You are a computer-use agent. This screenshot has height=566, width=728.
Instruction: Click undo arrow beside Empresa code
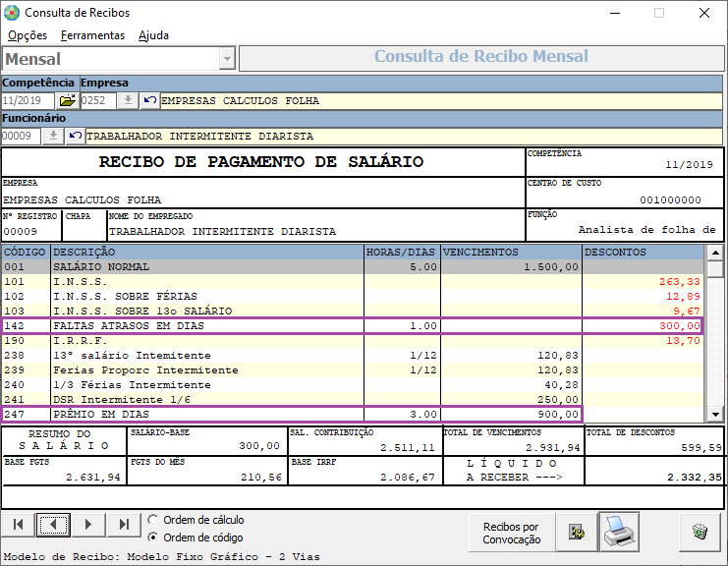[x=150, y=100]
